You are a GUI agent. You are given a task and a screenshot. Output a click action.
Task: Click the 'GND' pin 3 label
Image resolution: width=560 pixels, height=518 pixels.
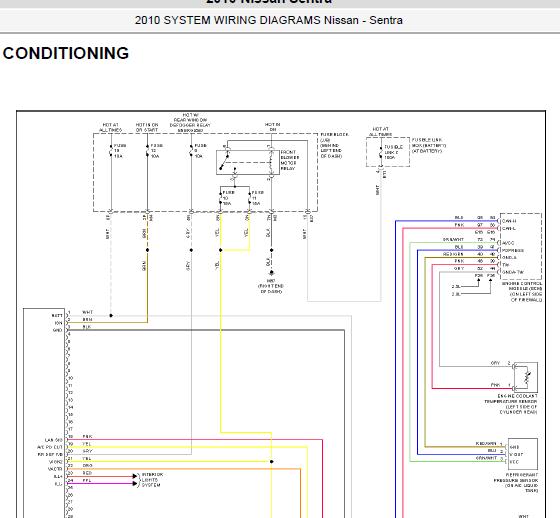coord(58,330)
